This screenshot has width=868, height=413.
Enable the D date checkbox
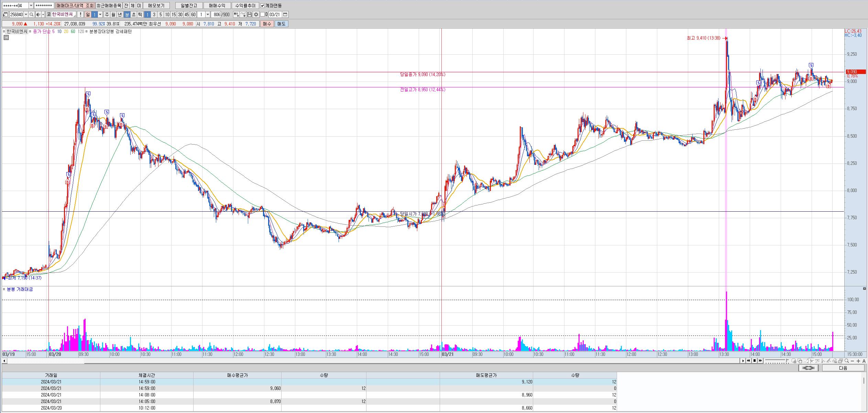click(263, 14)
